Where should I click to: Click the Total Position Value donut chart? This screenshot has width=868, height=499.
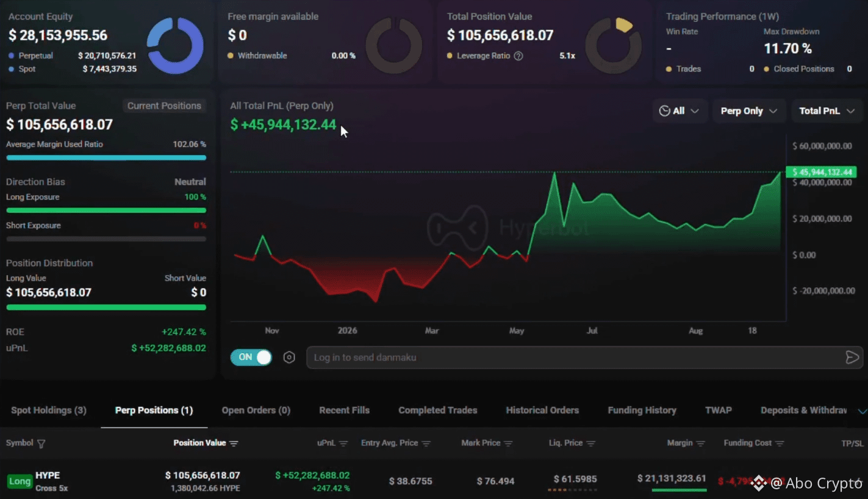pyautogui.click(x=613, y=46)
